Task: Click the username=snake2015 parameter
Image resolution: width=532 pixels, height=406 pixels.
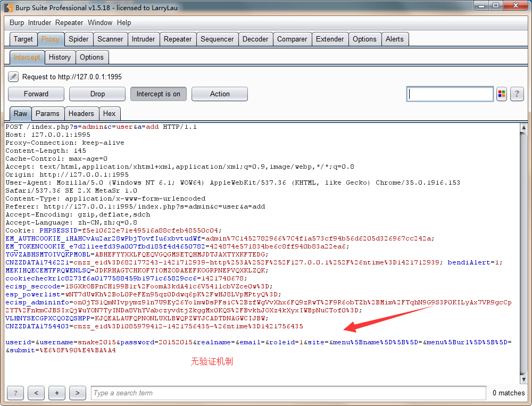Action: pyautogui.click(x=78, y=342)
